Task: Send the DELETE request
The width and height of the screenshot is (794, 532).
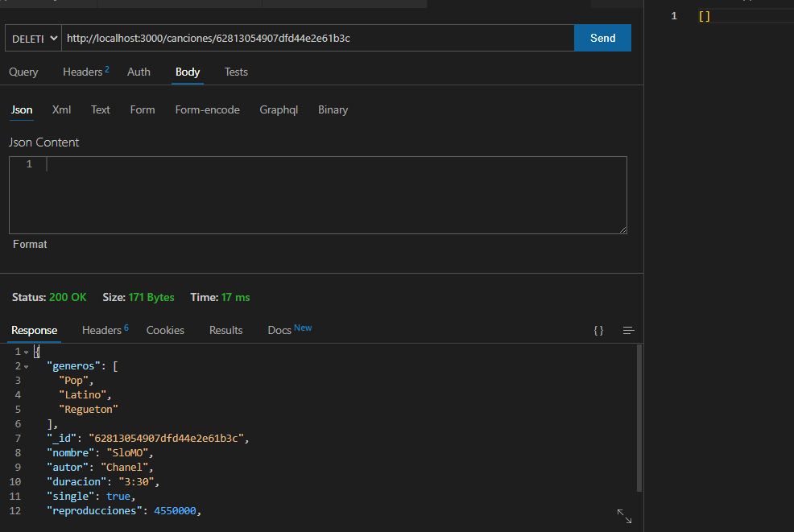Action: pos(602,38)
